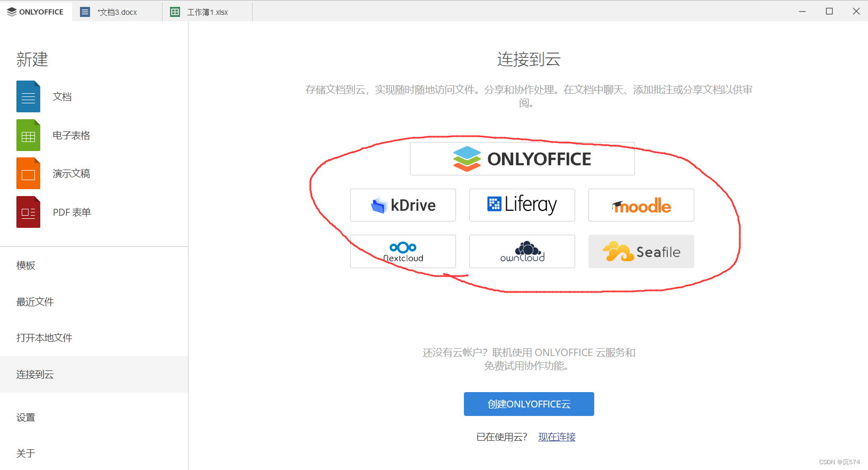Click the blue document file icon
The height and width of the screenshot is (470, 868).
click(x=28, y=96)
